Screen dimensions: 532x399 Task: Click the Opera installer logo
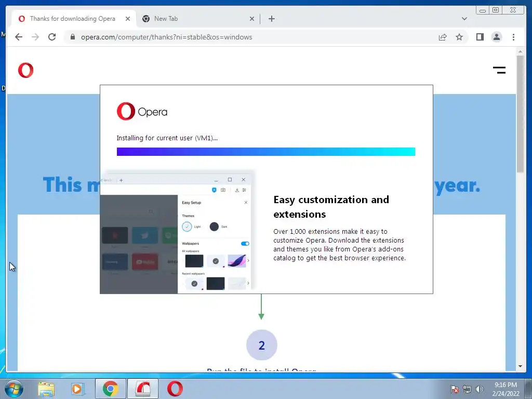[142, 111]
